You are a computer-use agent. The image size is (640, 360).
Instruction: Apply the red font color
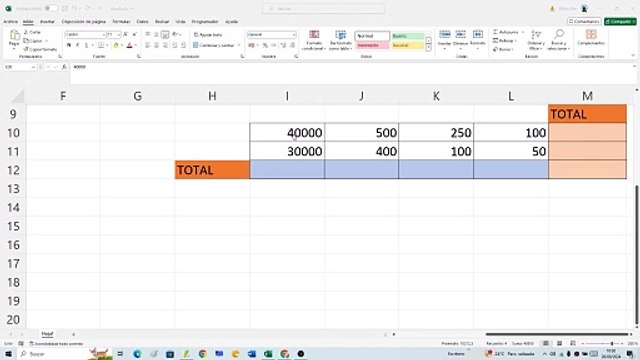129,45
